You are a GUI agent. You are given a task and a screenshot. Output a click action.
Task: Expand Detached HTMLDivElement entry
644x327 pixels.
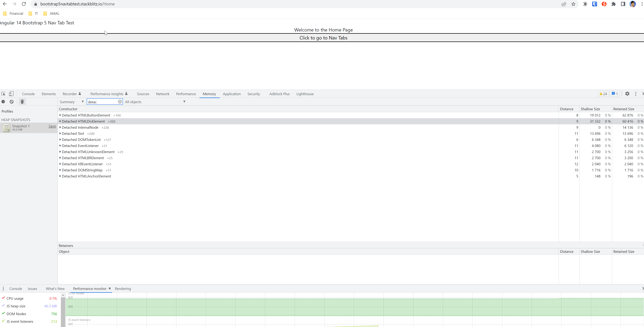click(x=60, y=121)
